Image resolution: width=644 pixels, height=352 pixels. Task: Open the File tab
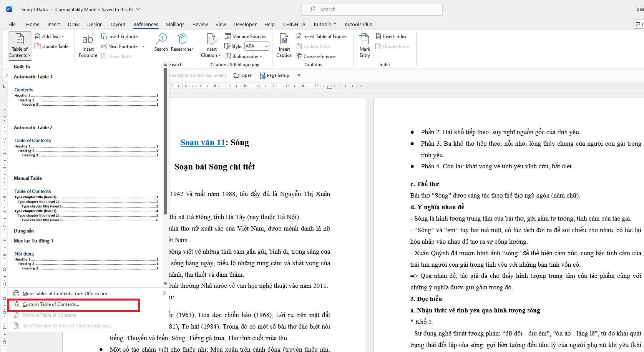pyautogui.click(x=12, y=24)
